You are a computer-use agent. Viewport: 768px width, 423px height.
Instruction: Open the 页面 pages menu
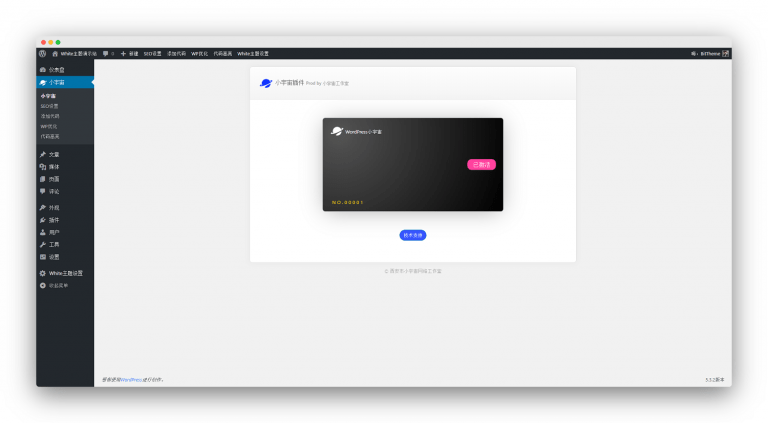53,179
